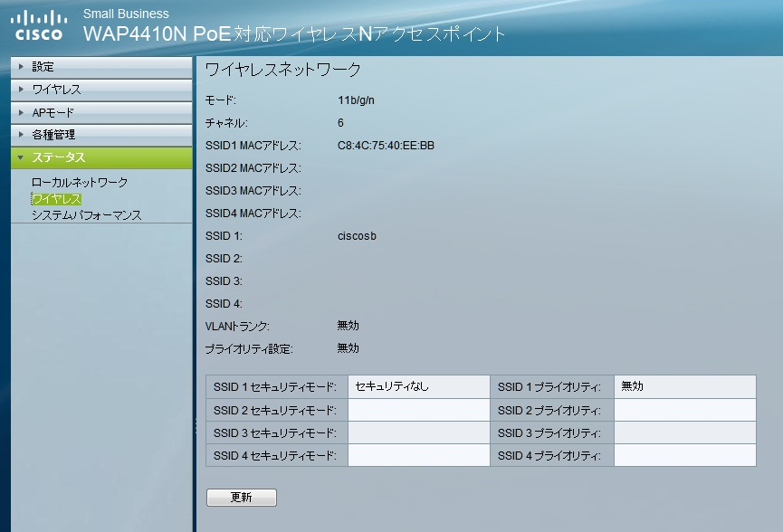Click the 更新 refresh button
Screen dimensions: 783x532
point(242,497)
